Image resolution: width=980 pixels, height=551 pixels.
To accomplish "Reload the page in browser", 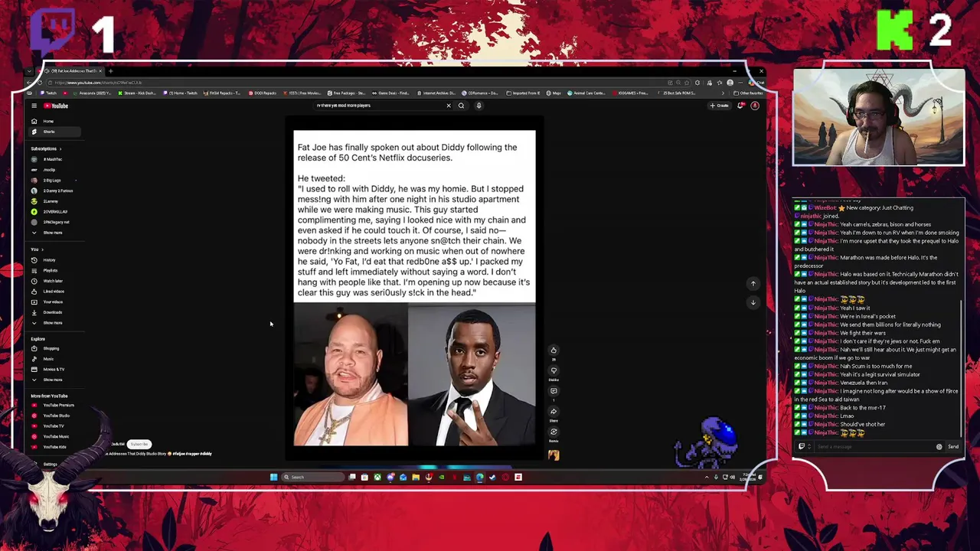I will tap(38, 83).
